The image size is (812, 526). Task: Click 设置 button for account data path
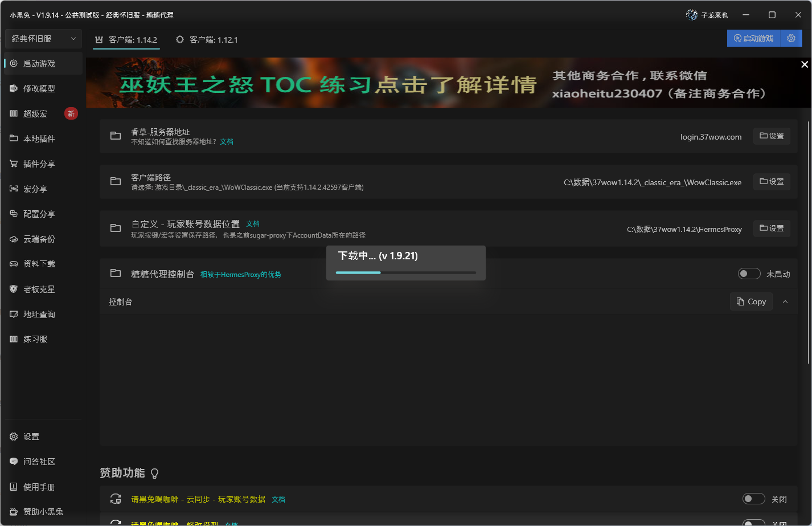pyautogui.click(x=772, y=229)
